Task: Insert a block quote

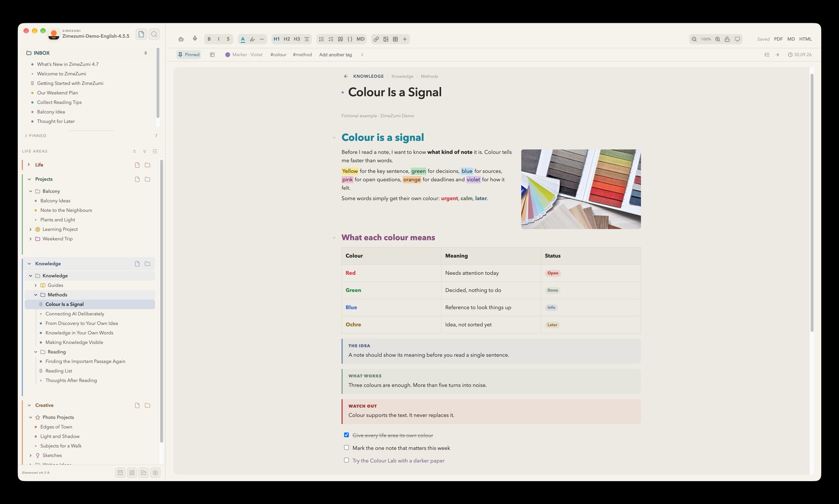Action: 340,39
